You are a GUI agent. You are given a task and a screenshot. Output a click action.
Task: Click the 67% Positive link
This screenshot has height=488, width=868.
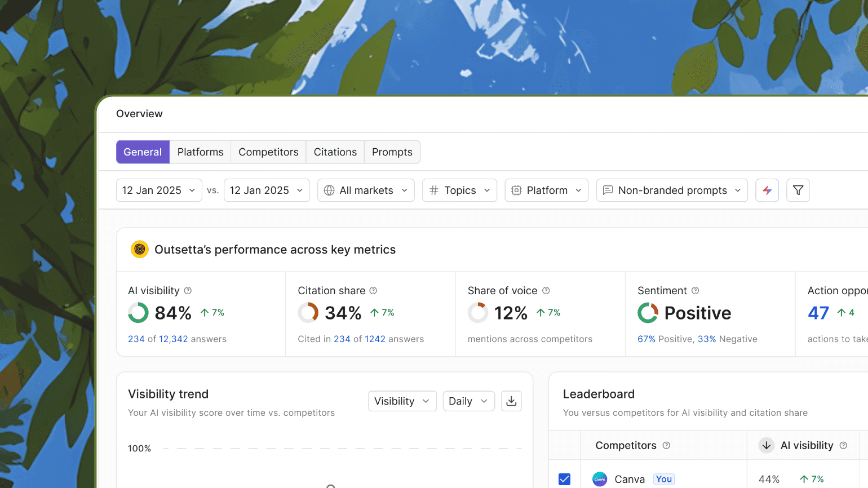tap(646, 339)
